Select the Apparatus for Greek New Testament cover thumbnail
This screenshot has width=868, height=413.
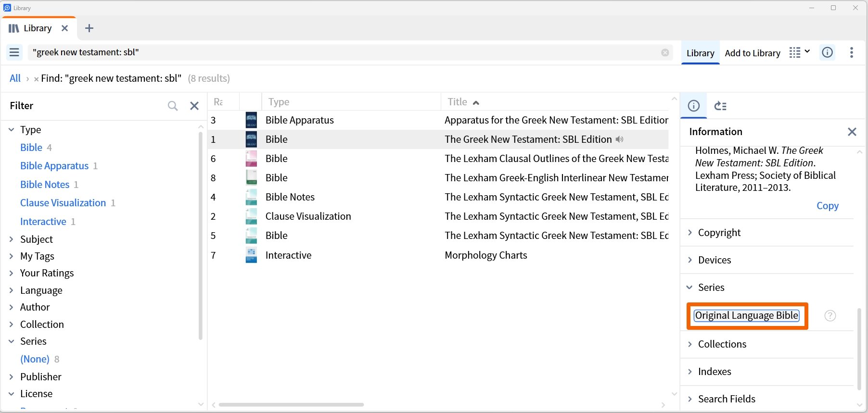click(251, 120)
